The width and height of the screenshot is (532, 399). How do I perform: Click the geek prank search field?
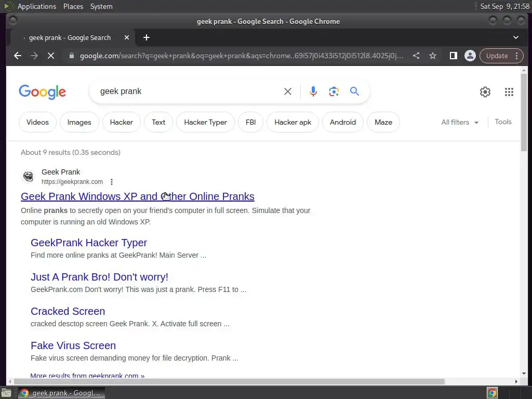188,91
